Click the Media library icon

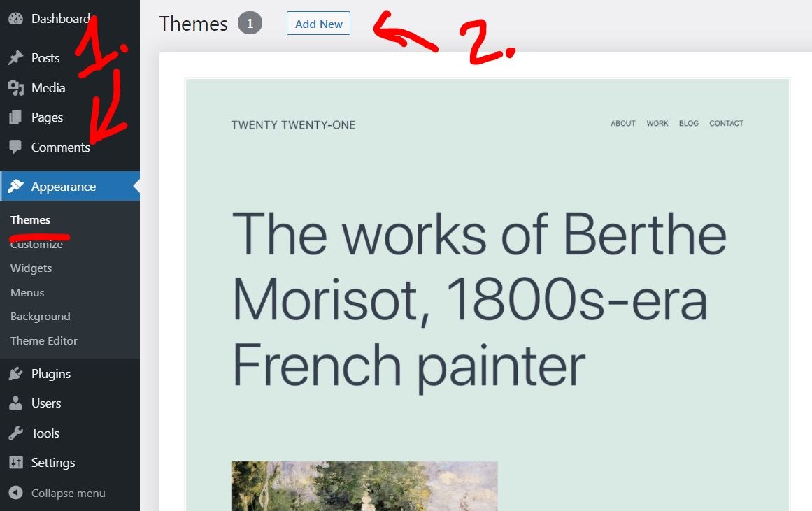point(15,88)
